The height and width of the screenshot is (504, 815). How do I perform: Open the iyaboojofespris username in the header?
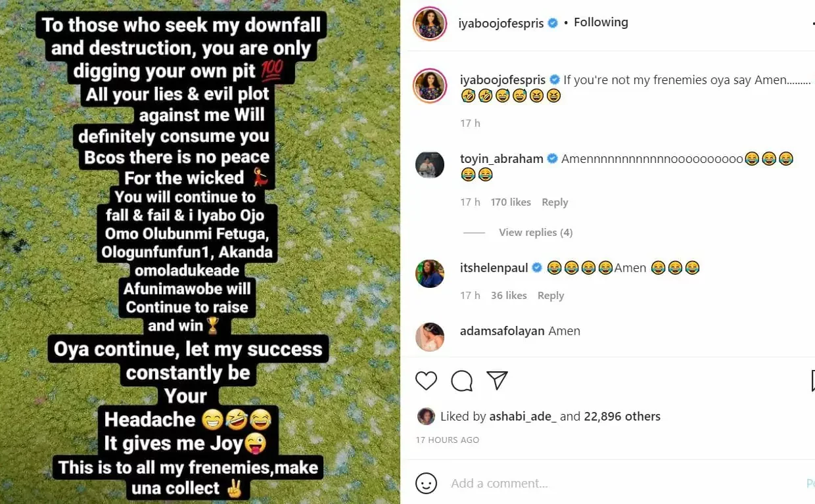[500, 23]
